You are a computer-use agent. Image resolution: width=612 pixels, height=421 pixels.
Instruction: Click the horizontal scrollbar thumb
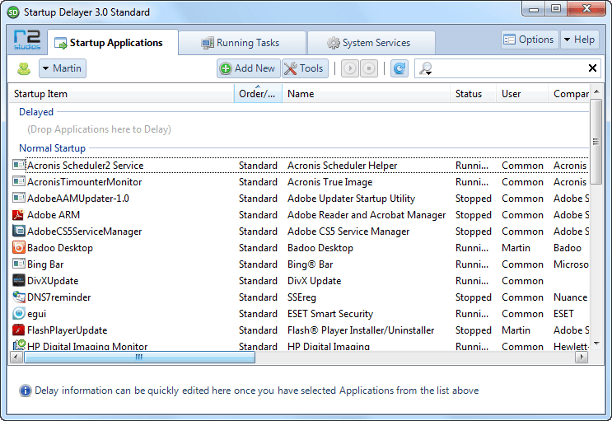tap(138, 357)
